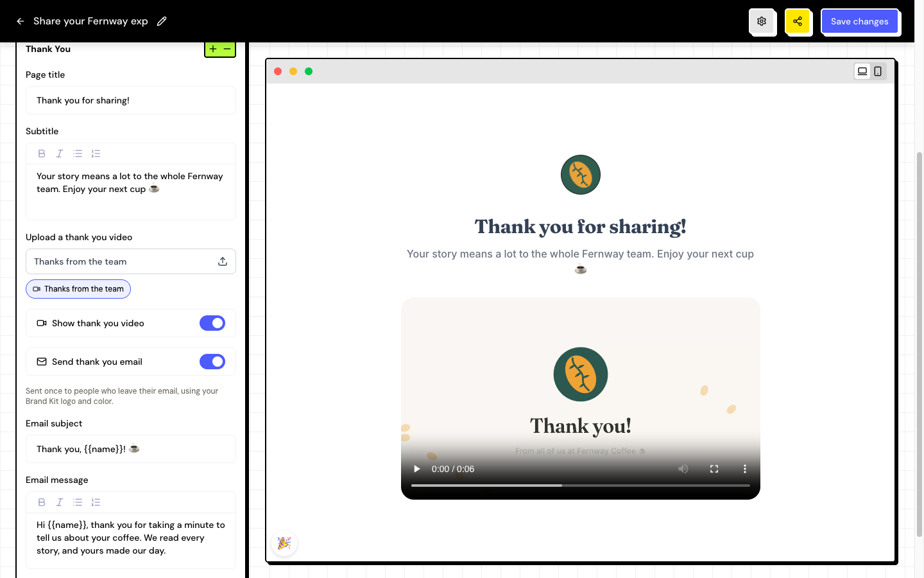This screenshot has height=578, width=924.
Task: Apply bold in the Email message editor
Action: tap(42, 502)
